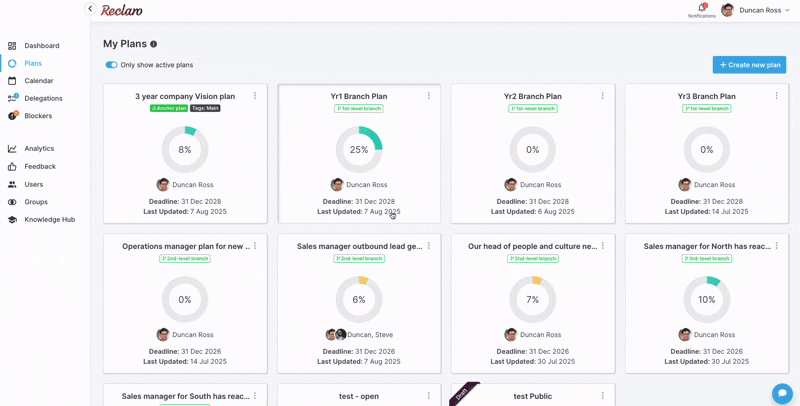Open options menu for Sales manager outbound lead plan
The image size is (800, 406).
coord(429,246)
